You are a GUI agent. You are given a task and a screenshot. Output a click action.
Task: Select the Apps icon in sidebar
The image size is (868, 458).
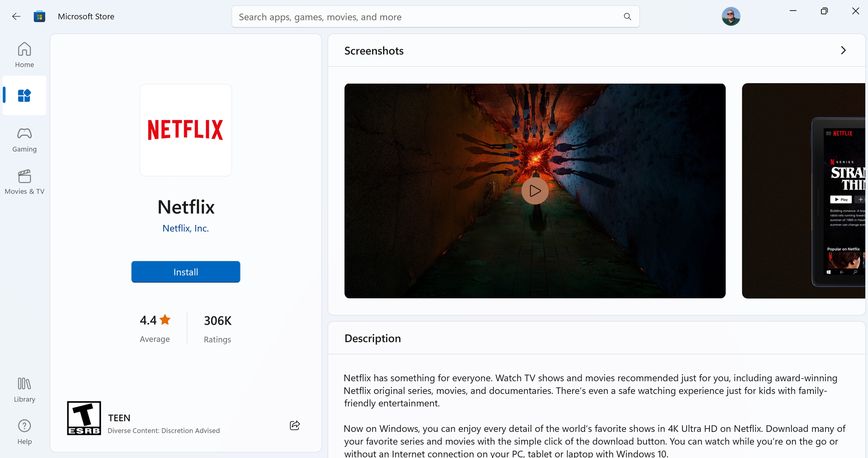pyautogui.click(x=24, y=95)
